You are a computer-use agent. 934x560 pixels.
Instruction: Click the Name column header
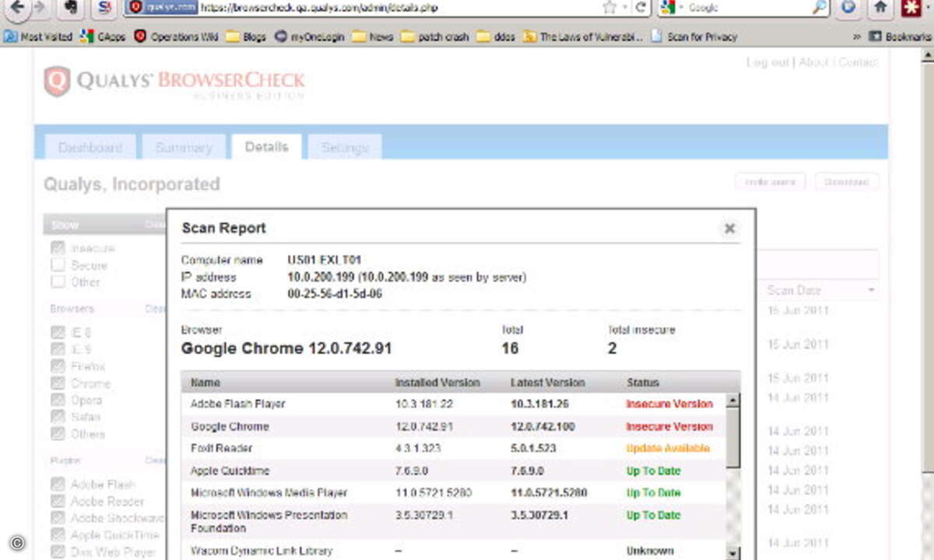pos(205,383)
